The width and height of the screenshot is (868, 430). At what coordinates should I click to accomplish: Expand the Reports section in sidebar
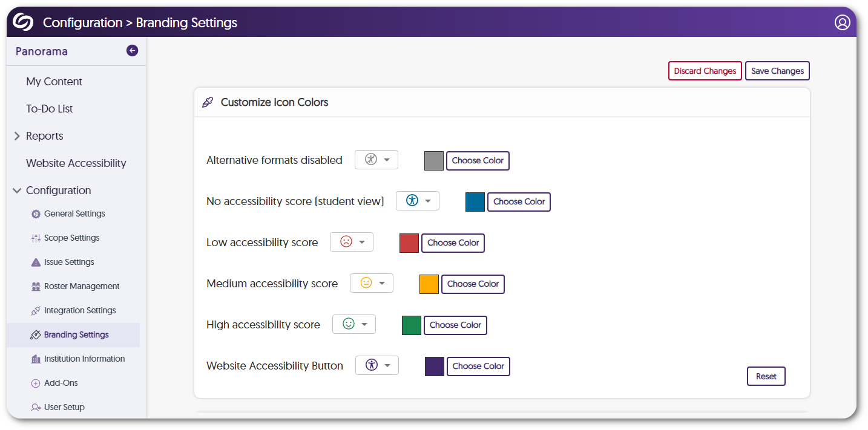17,136
